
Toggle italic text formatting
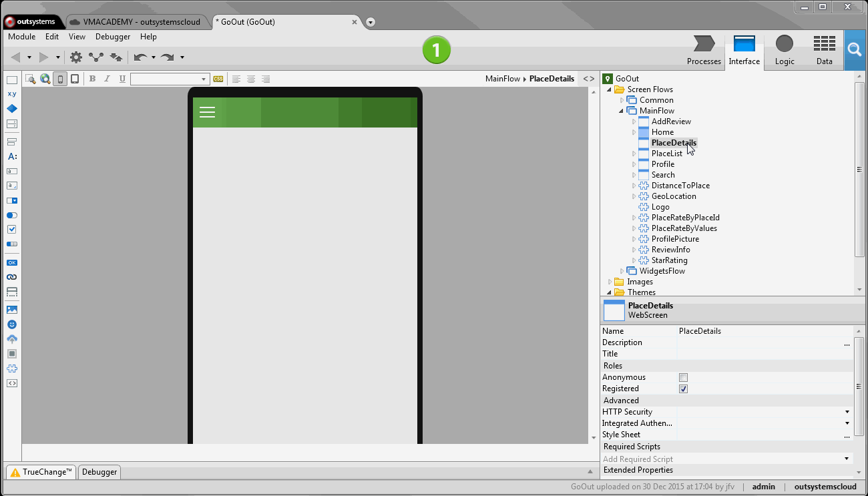(107, 79)
